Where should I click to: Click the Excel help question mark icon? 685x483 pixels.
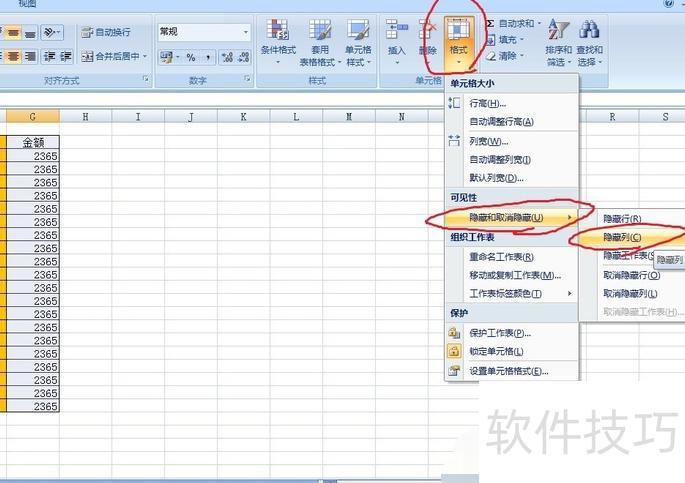point(668,3)
